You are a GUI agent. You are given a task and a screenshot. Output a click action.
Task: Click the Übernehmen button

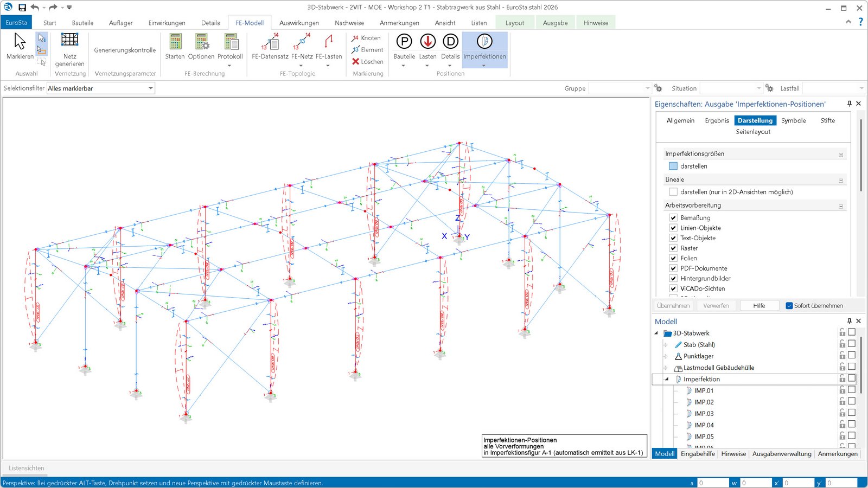click(673, 306)
